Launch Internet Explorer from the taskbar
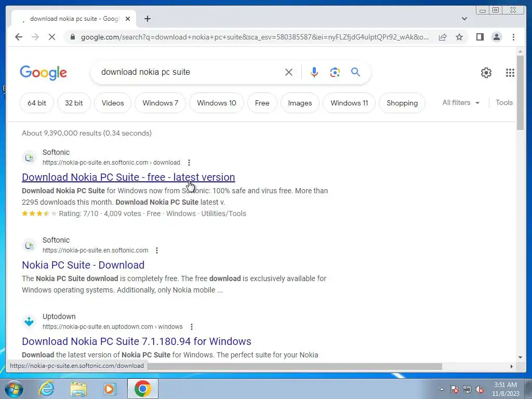Viewport: 532px width, 399px height. tap(46, 389)
